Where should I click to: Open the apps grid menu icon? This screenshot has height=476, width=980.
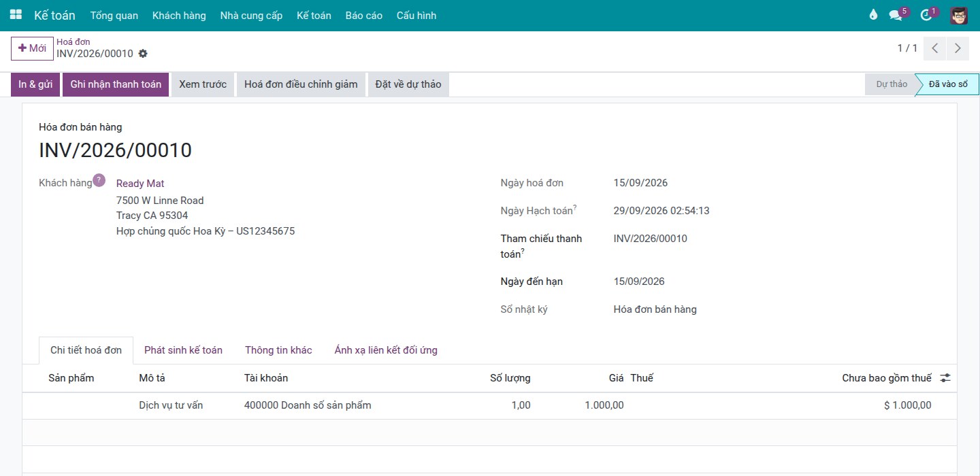(15, 15)
